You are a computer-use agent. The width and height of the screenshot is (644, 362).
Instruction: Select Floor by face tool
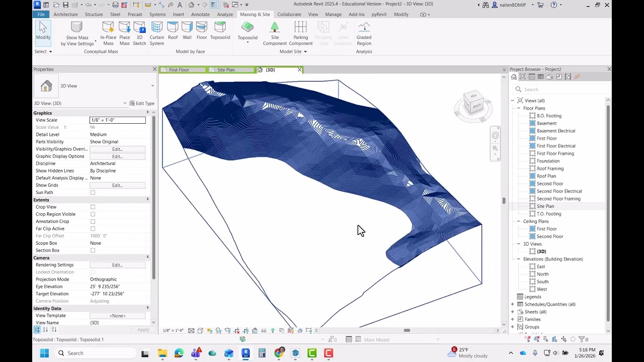[202, 31]
